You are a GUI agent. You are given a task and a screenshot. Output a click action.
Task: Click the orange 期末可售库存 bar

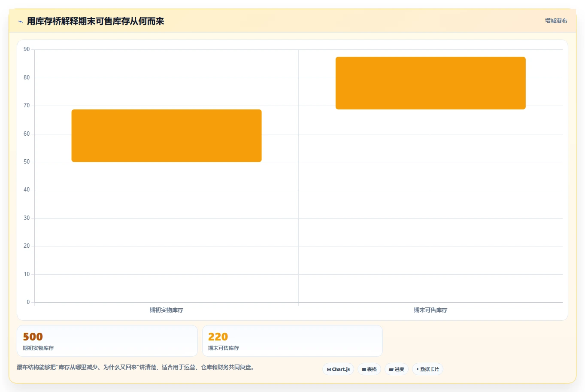[x=430, y=83]
